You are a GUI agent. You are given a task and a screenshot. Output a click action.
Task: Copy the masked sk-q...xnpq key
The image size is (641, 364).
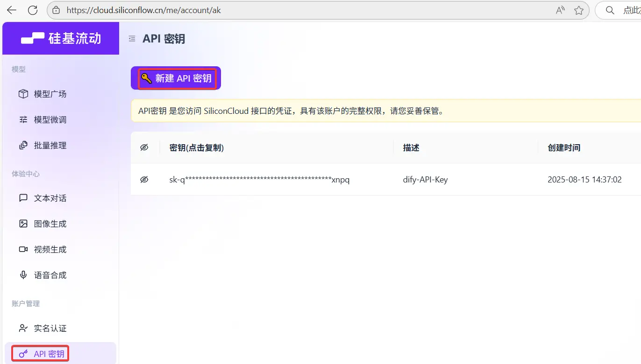[259, 179]
